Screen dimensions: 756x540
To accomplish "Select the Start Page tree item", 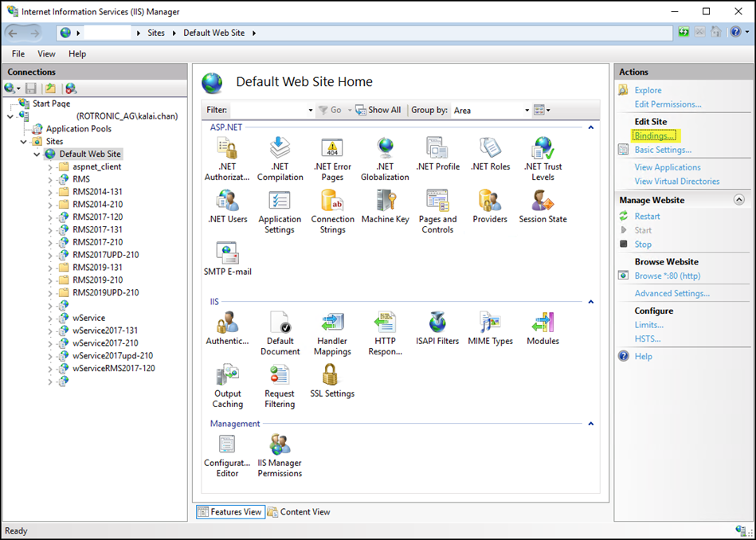I will pyautogui.click(x=51, y=104).
